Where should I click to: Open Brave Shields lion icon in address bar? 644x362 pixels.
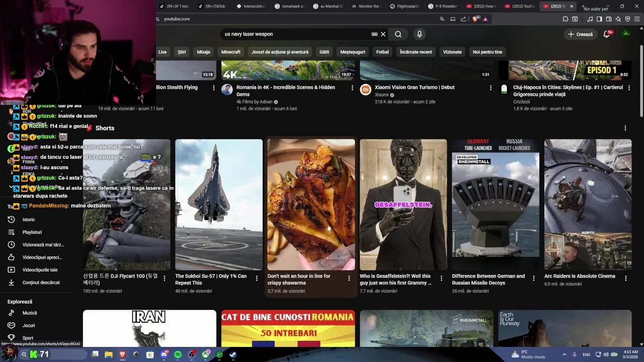476,19
